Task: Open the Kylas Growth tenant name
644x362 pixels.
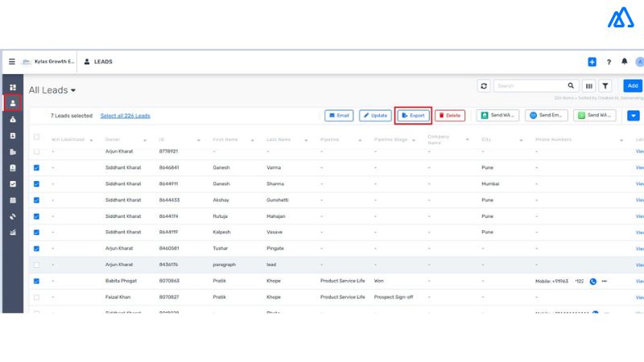Action: point(54,62)
